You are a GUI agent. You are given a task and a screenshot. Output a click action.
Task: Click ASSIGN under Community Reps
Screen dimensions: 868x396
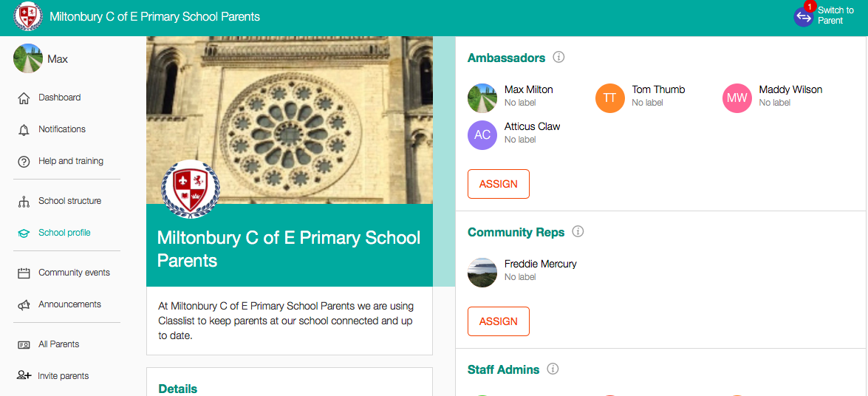498,321
